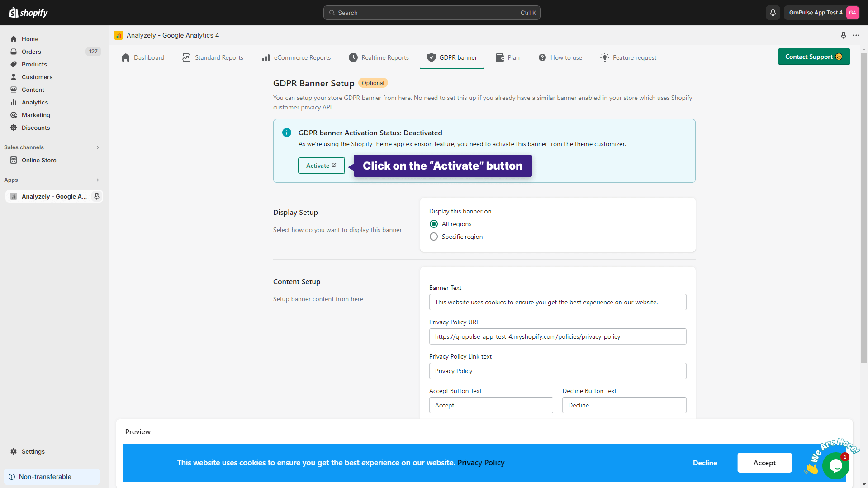Click the GroPulse App Test 4 account avatar
Image resolution: width=868 pixels, height=488 pixels.
pos(852,13)
